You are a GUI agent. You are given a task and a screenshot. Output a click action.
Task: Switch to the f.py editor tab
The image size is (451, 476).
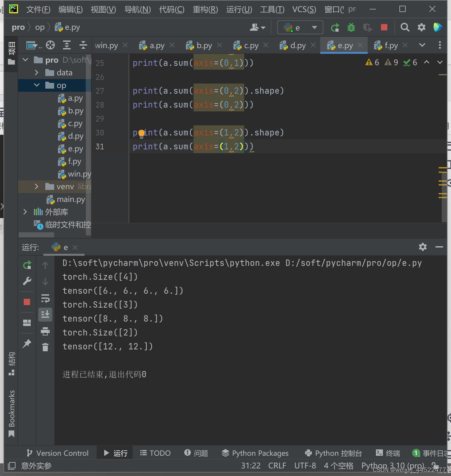pos(386,45)
